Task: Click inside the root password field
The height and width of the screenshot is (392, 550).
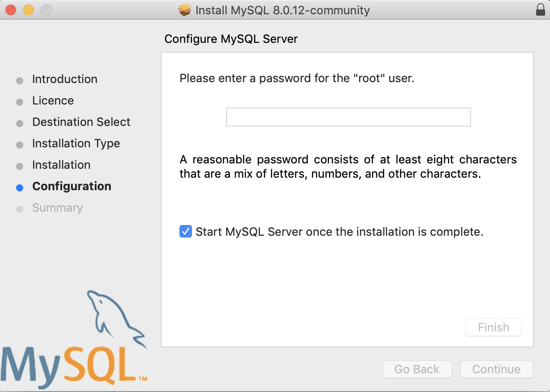Action: pos(348,117)
